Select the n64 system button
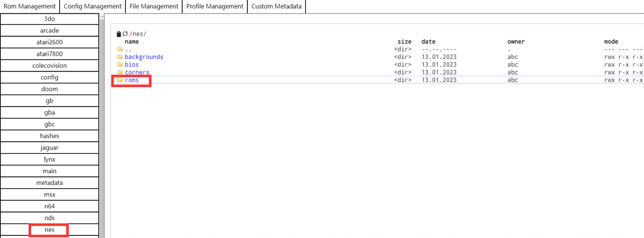The width and height of the screenshot is (644, 238). coord(49,206)
